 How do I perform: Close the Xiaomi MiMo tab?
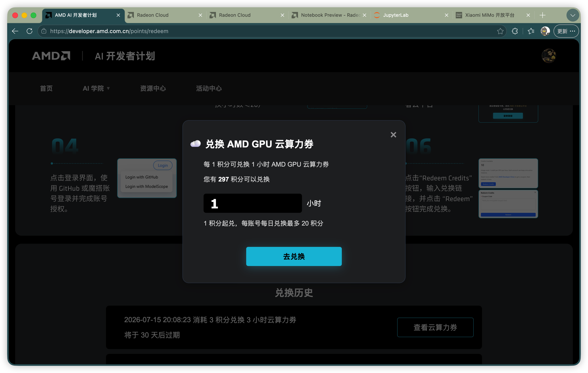point(528,15)
